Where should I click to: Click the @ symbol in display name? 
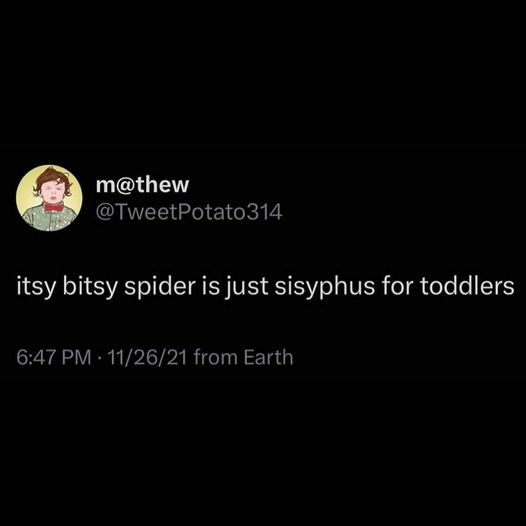(125, 186)
